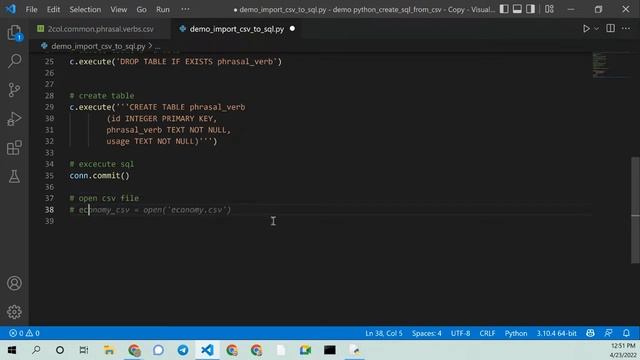Close unsaved demo_import_csv_to_sql.py tab dot
Screen dimensions: 640x360
pos(292,29)
